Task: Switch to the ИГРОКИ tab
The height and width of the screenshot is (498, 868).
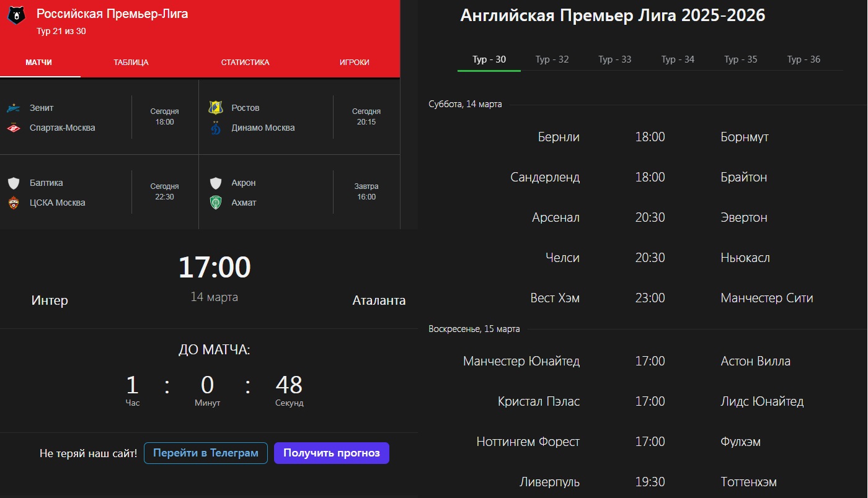Action: tap(354, 63)
